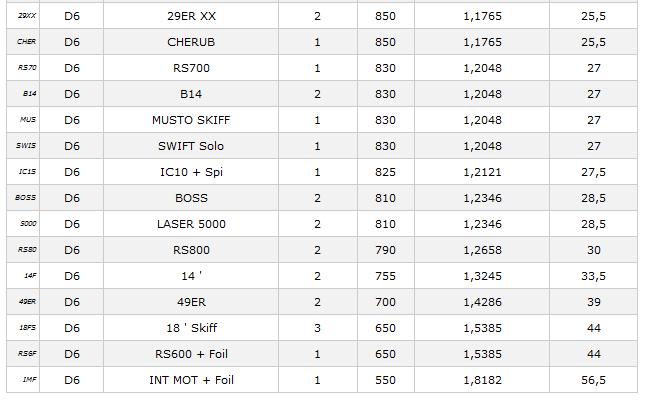Click the RS70 code label
The width and height of the screenshot is (648, 400).
pos(27,68)
